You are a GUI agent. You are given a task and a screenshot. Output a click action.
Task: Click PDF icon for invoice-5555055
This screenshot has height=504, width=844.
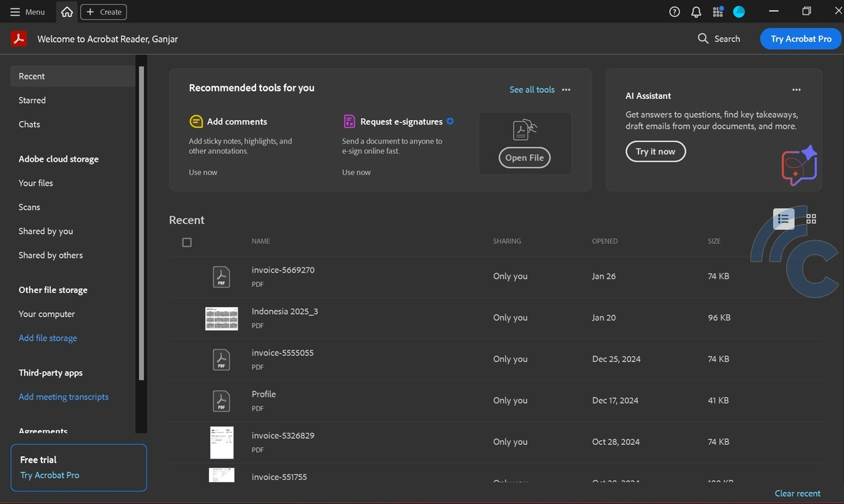coord(222,359)
